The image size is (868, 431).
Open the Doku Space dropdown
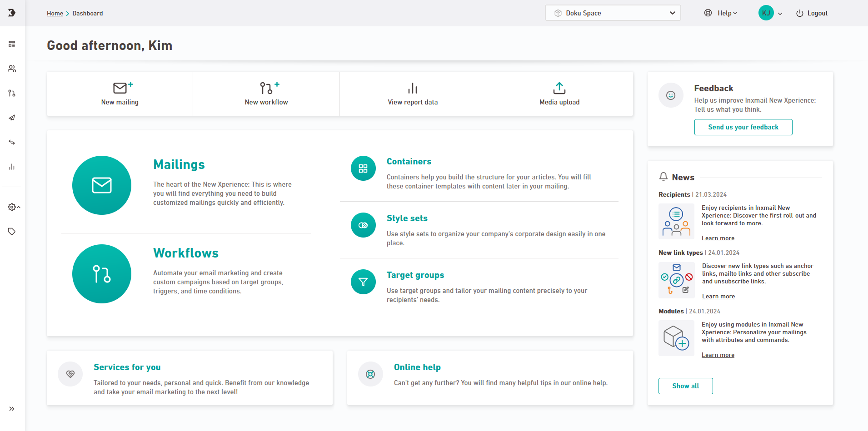point(613,13)
